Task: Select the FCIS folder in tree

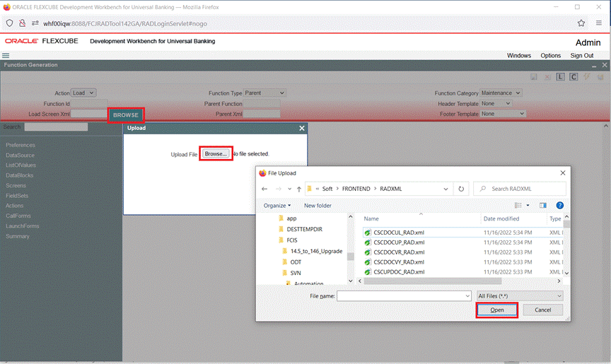Action: 292,240
